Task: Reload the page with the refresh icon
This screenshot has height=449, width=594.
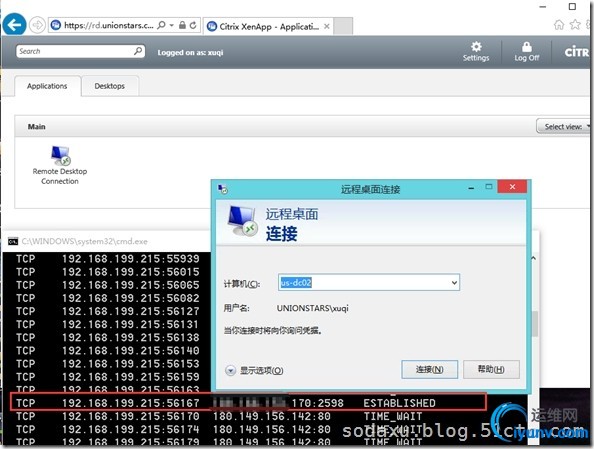Action: click(x=193, y=25)
